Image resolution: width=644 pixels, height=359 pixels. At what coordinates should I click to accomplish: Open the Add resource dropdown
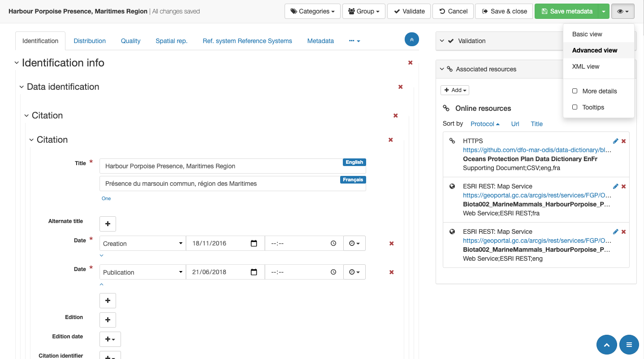tap(455, 90)
